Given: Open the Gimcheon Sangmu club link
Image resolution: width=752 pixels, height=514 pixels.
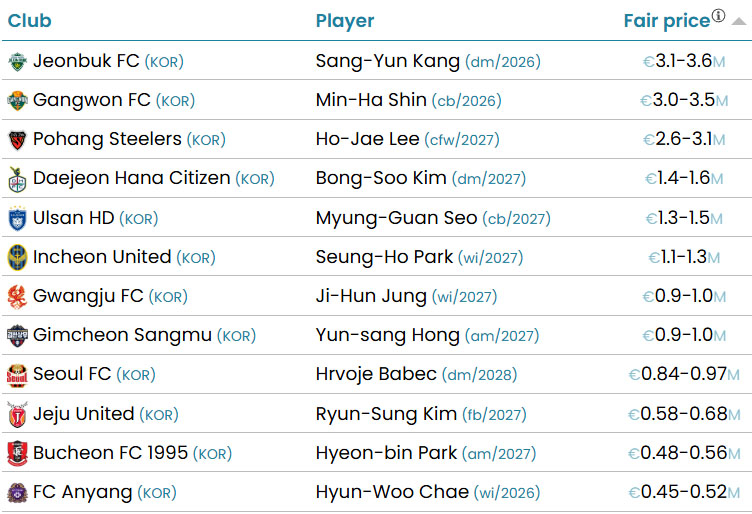Looking at the screenshot, I should point(122,335).
